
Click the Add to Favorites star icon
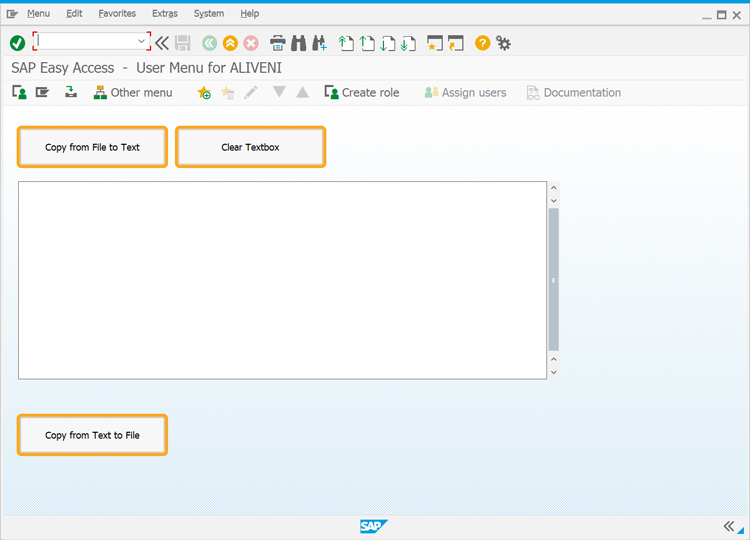point(204,92)
